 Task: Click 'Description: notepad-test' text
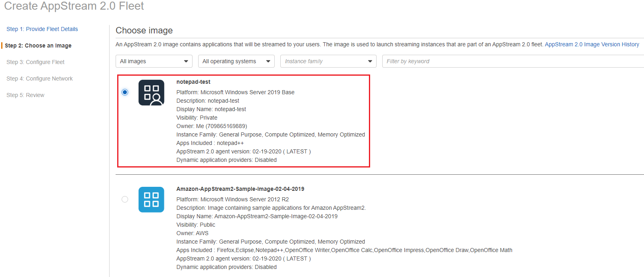tap(208, 101)
